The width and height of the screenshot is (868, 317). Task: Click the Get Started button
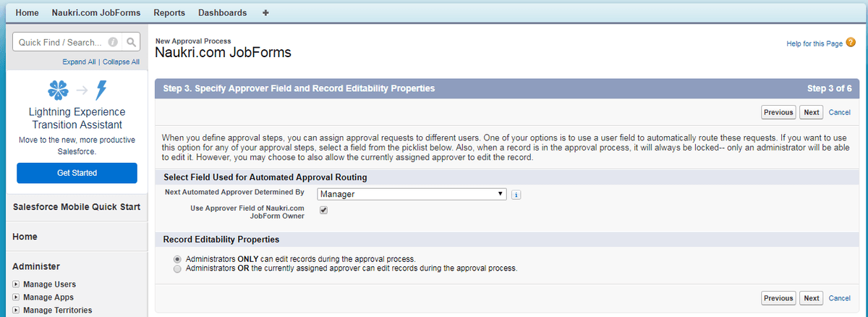tap(77, 173)
